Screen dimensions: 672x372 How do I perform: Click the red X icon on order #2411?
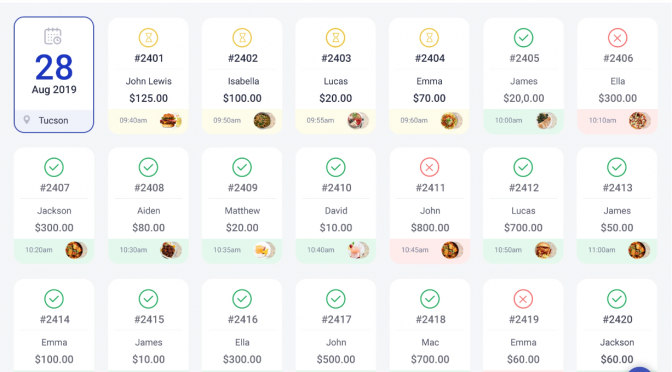click(x=429, y=167)
